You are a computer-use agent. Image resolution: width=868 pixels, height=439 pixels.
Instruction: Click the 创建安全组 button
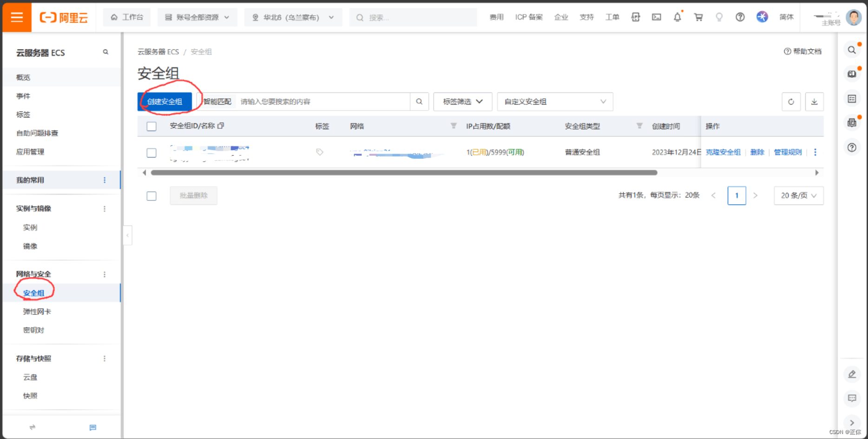pos(164,102)
